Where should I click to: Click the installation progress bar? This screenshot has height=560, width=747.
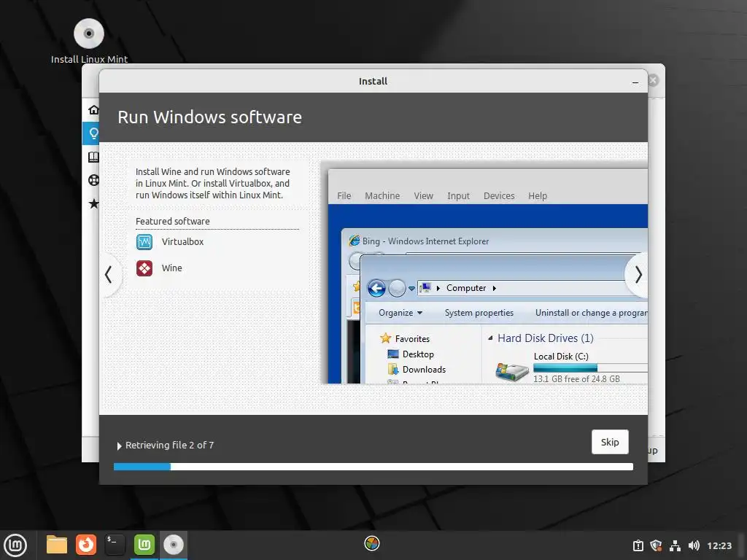(373, 467)
